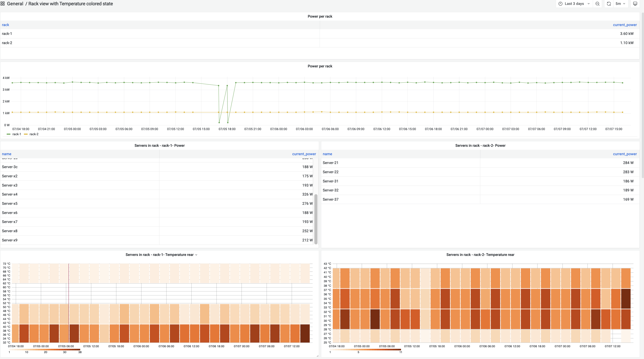The image size is (644, 359).
Task: Click the rack-1 servers table scrollbar
Action: [x=316, y=219]
